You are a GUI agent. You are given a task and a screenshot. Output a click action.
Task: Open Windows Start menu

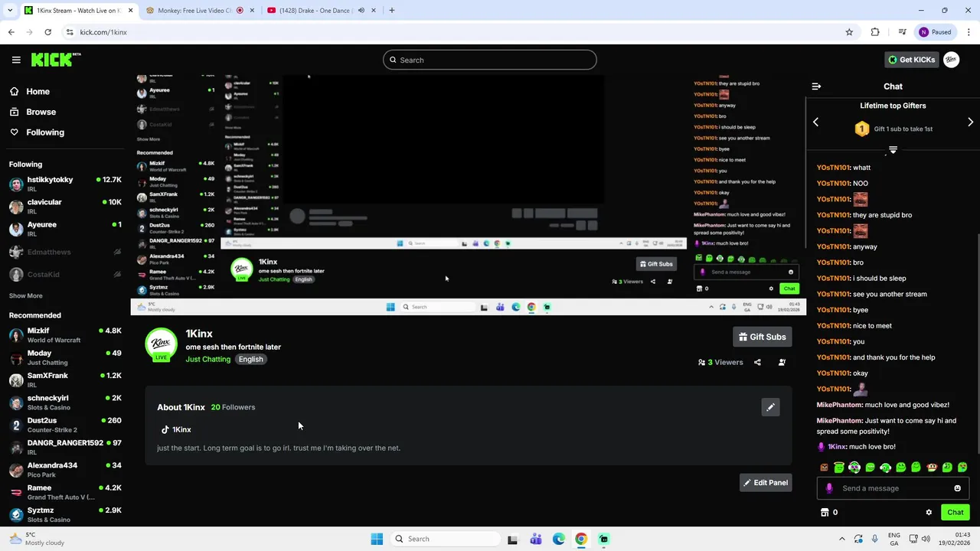point(377,539)
